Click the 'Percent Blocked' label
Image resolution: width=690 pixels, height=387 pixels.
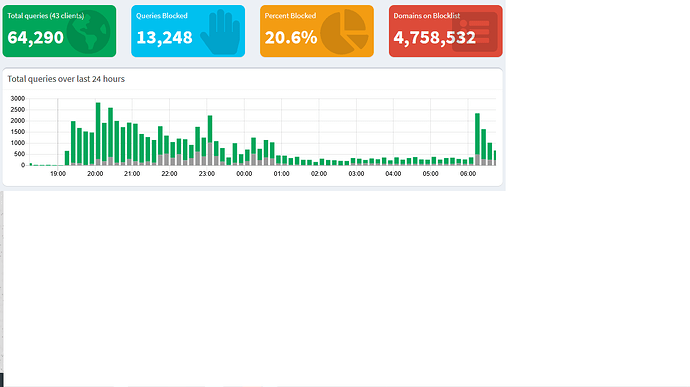290,16
